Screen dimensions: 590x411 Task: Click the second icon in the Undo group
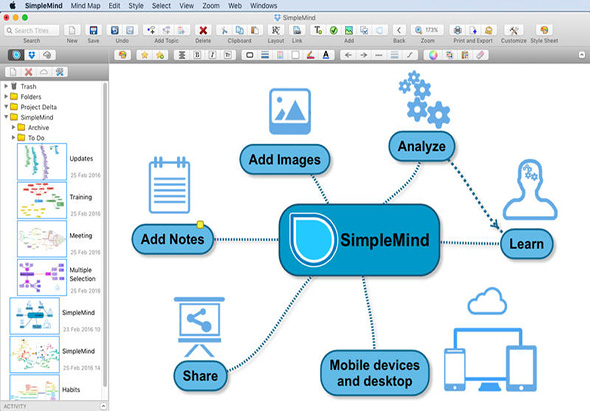click(130, 30)
